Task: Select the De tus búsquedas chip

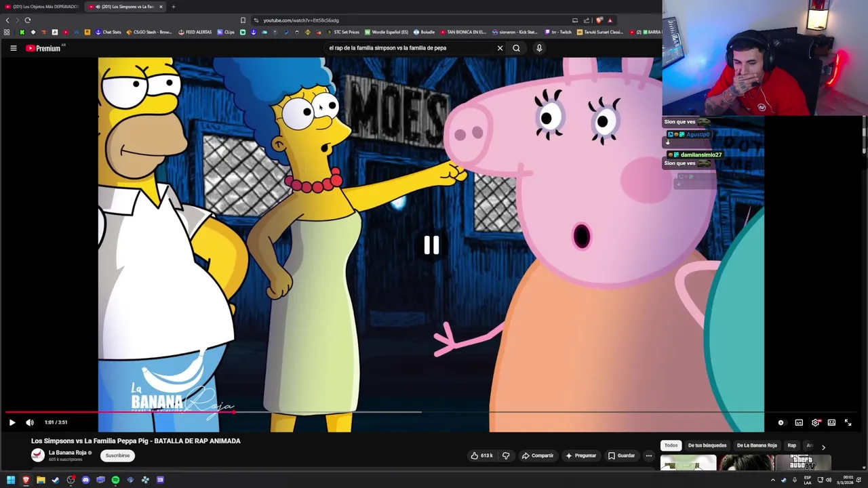Action: coord(707,445)
